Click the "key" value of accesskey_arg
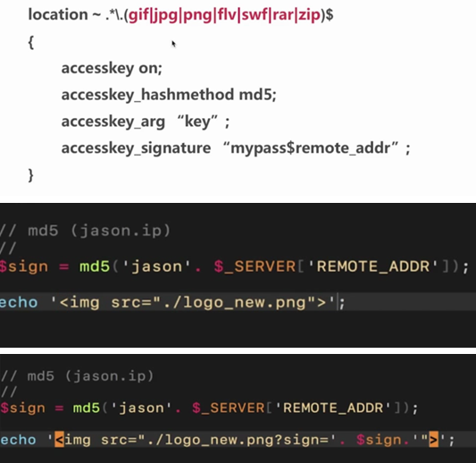The height and width of the screenshot is (463, 476). 197,122
